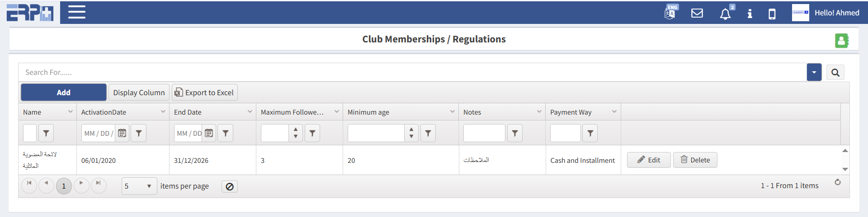
Task: Click the search magnifier button
Action: pos(835,73)
